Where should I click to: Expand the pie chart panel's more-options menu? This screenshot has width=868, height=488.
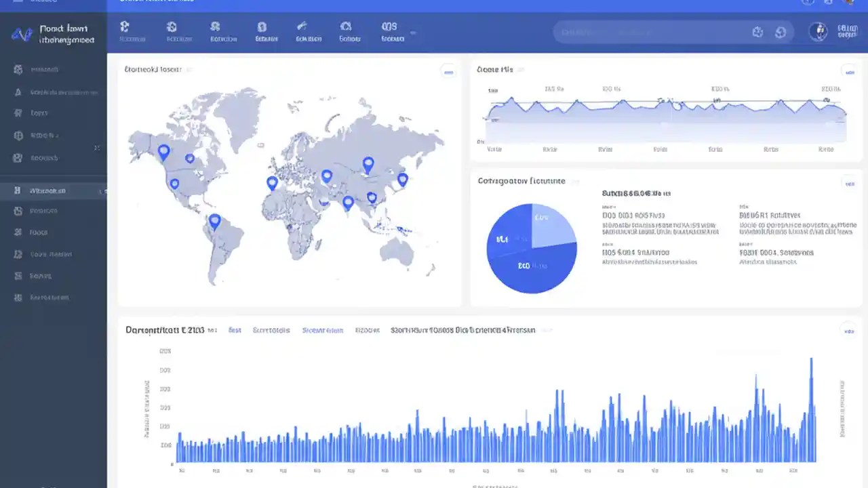(850, 183)
